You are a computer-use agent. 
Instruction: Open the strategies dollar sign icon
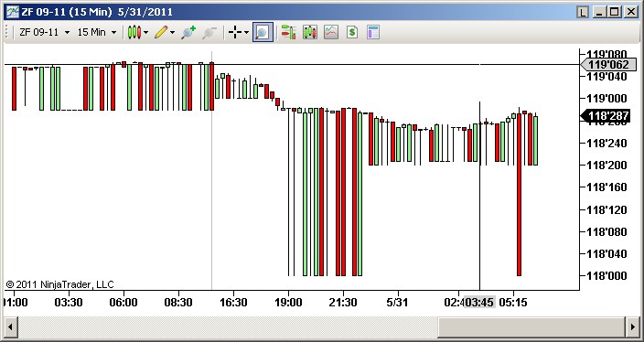pyautogui.click(x=352, y=32)
